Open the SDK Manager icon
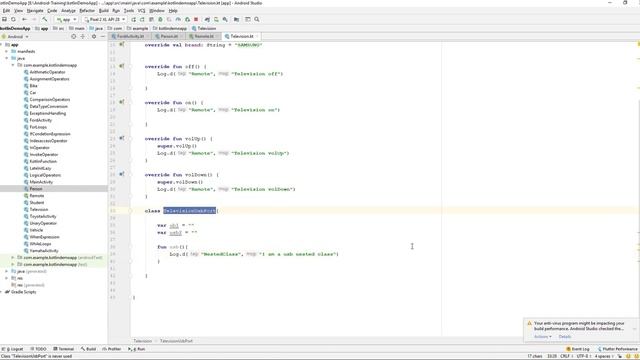 tap(225, 19)
